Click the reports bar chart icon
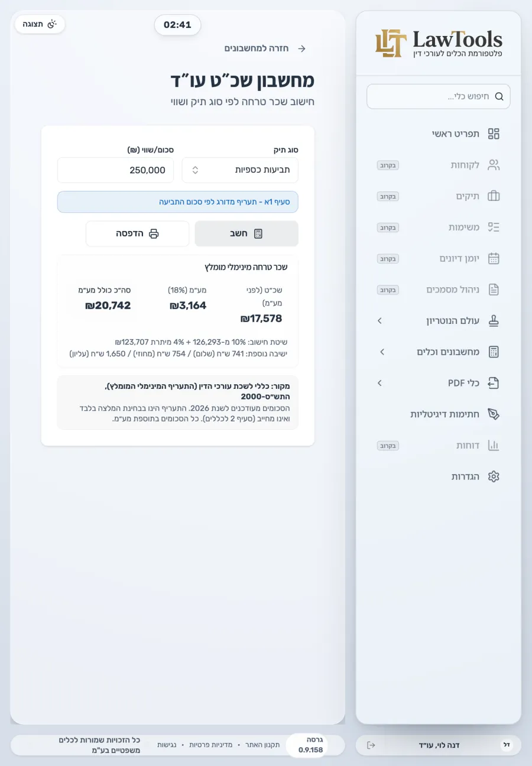 (x=494, y=445)
